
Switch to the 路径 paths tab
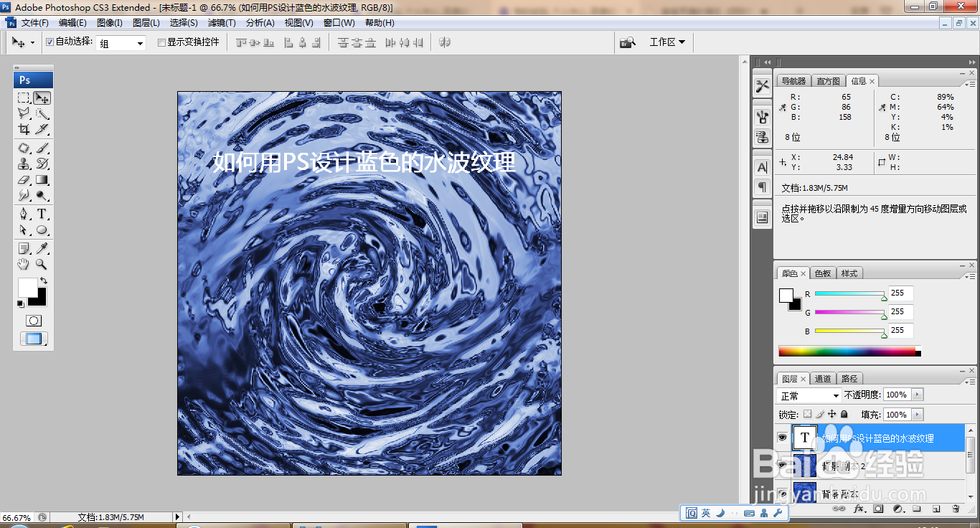pos(849,379)
